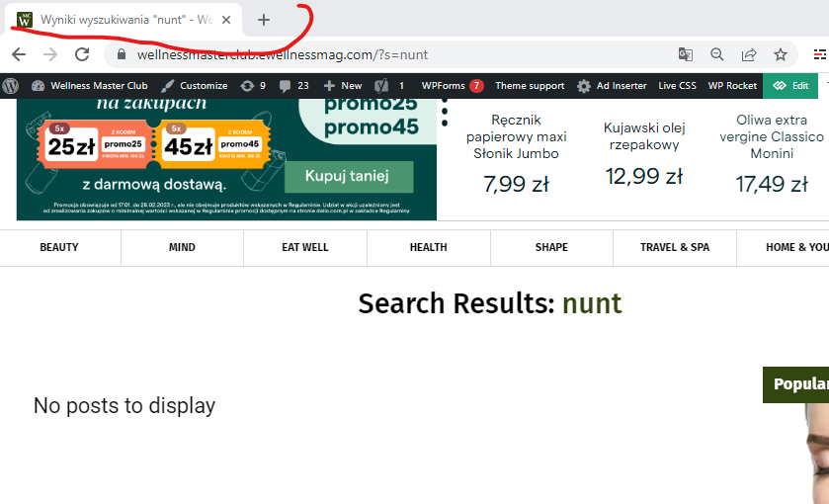Select the Wyniki wyszukiwania "nunt" tab

[124, 20]
